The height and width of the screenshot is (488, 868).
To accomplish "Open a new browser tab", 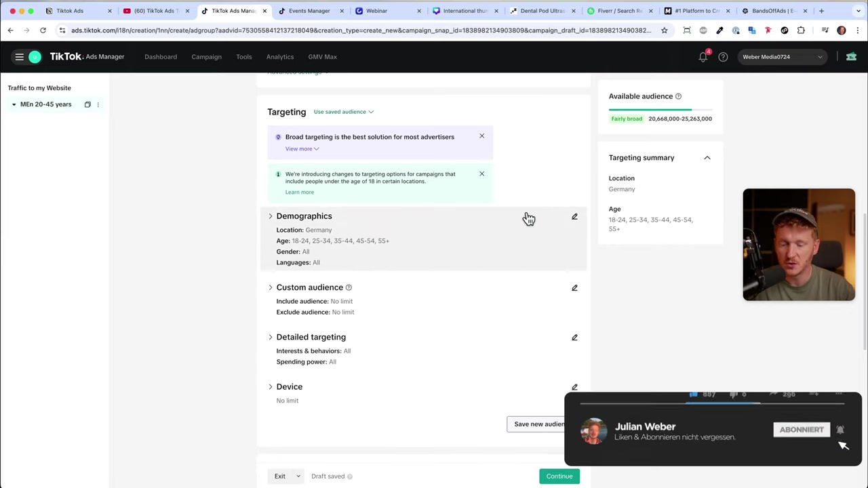I will [x=821, y=11].
